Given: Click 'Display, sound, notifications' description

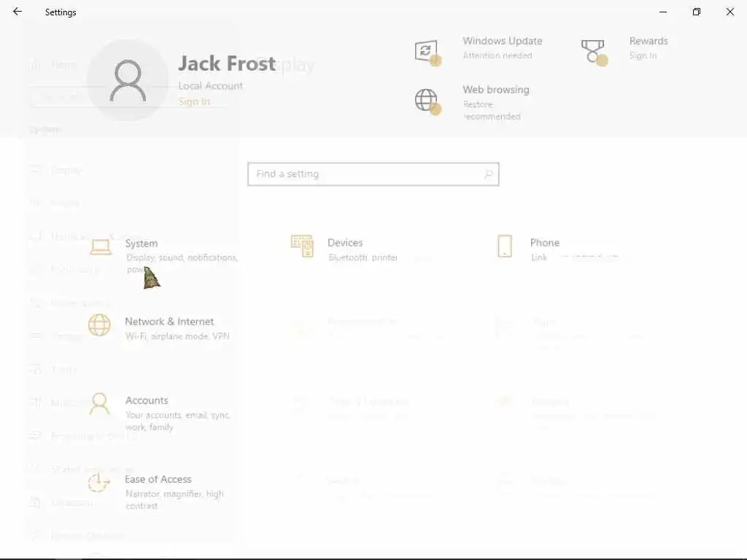Looking at the screenshot, I should click(x=182, y=263).
